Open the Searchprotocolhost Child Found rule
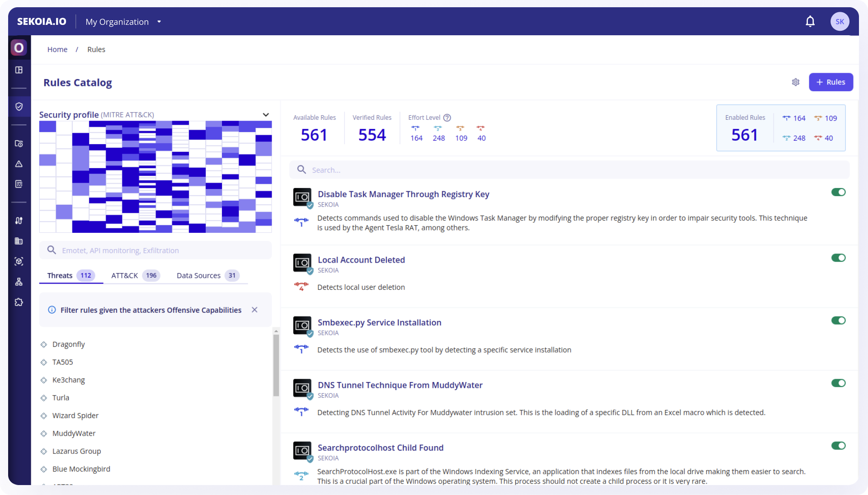 (x=380, y=448)
